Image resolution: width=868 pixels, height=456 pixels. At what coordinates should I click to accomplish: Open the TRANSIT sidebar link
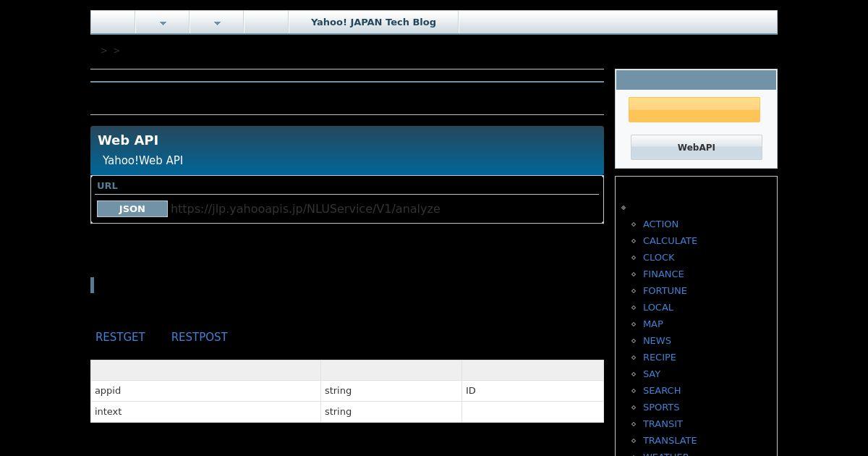(x=663, y=423)
